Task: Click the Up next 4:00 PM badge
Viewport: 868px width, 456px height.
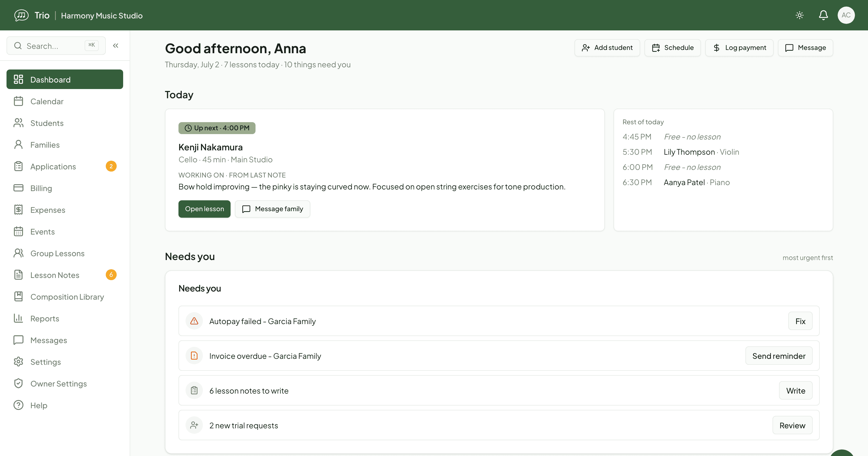Action: [x=217, y=128]
